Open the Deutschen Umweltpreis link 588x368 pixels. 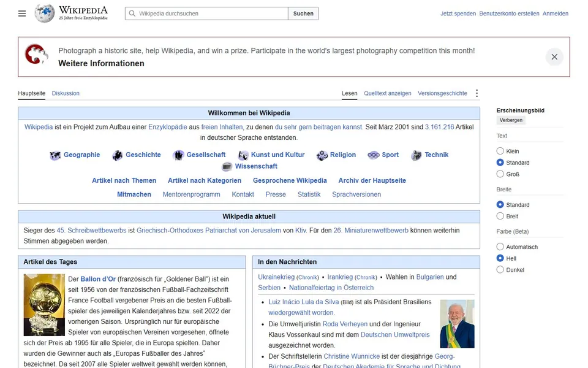(395, 335)
